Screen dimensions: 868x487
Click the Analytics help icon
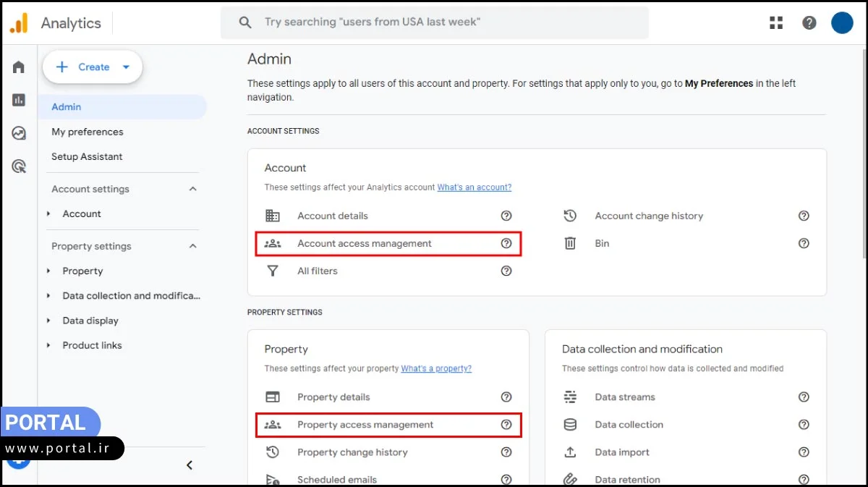tap(809, 22)
